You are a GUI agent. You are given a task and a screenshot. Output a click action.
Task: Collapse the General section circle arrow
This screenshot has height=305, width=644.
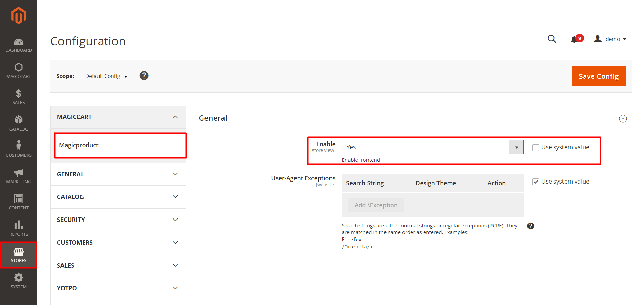coord(623,119)
